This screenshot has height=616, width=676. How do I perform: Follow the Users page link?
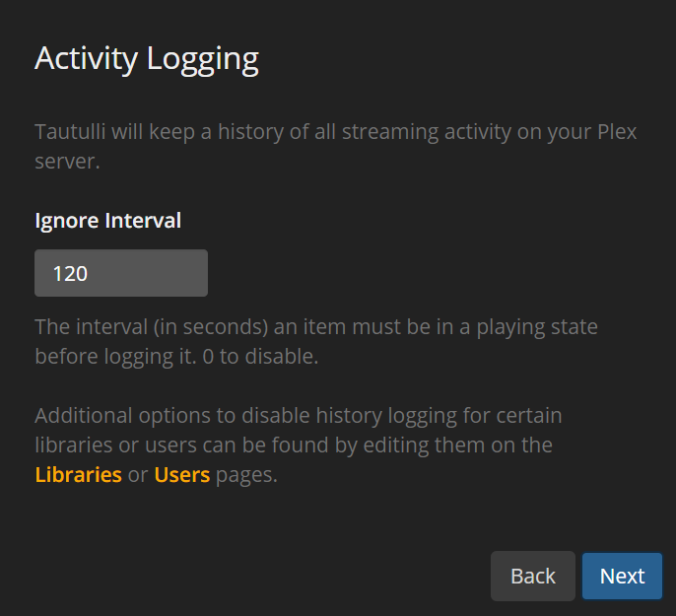click(x=181, y=475)
